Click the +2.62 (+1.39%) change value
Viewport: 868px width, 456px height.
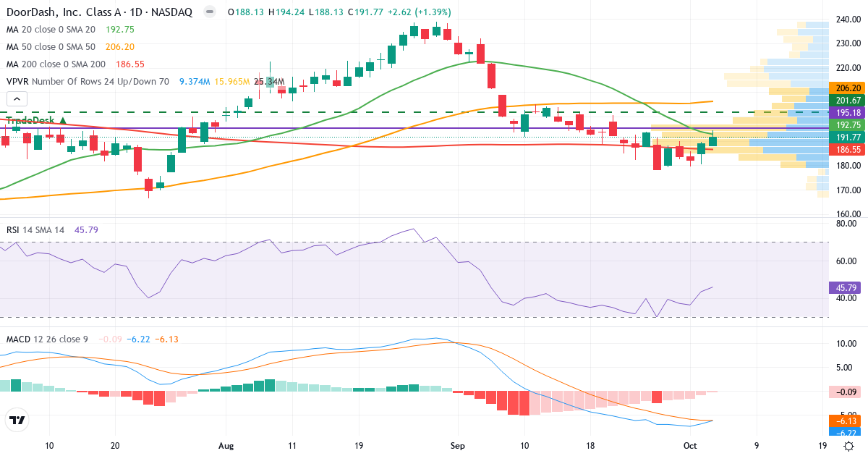pyautogui.click(x=420, y=12)
